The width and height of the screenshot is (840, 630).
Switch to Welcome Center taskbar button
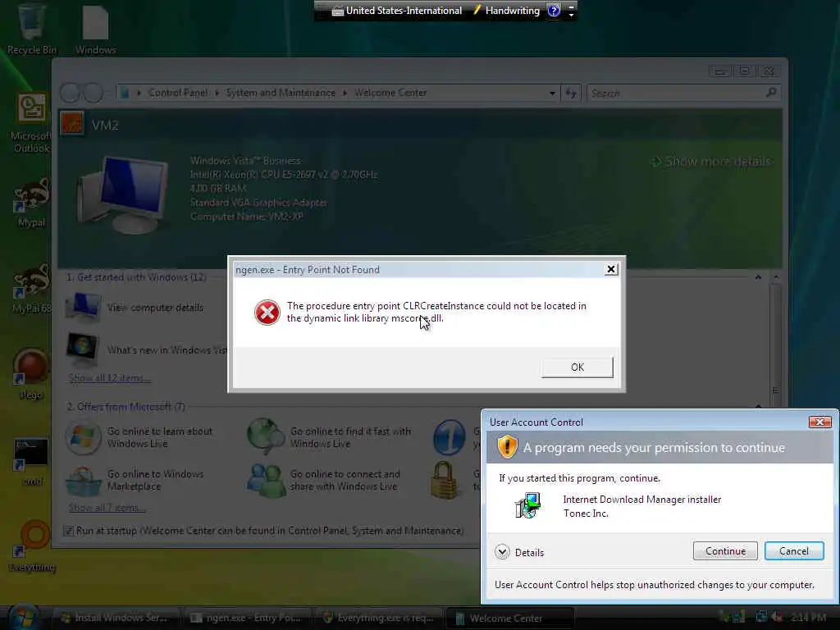510,618
